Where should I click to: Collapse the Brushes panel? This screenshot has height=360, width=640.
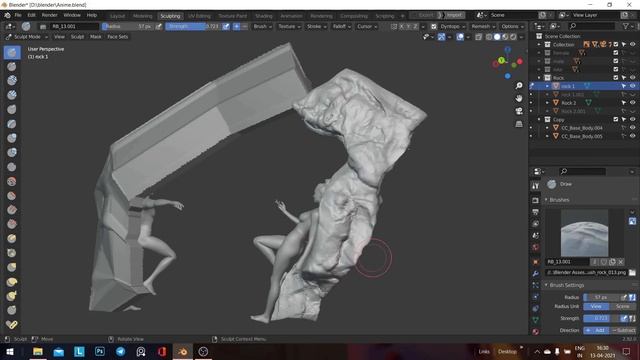[546, 200]
